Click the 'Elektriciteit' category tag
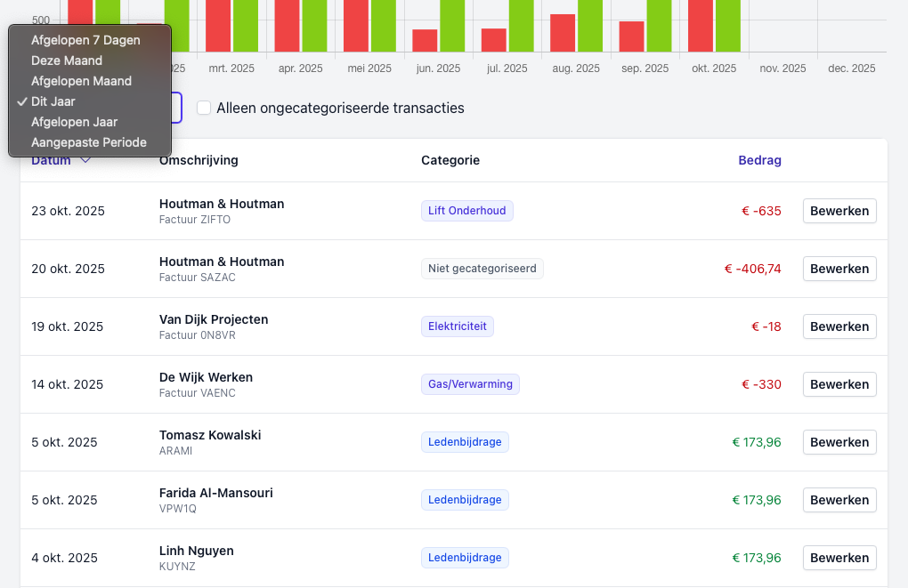908x588 pixels. 457,326
